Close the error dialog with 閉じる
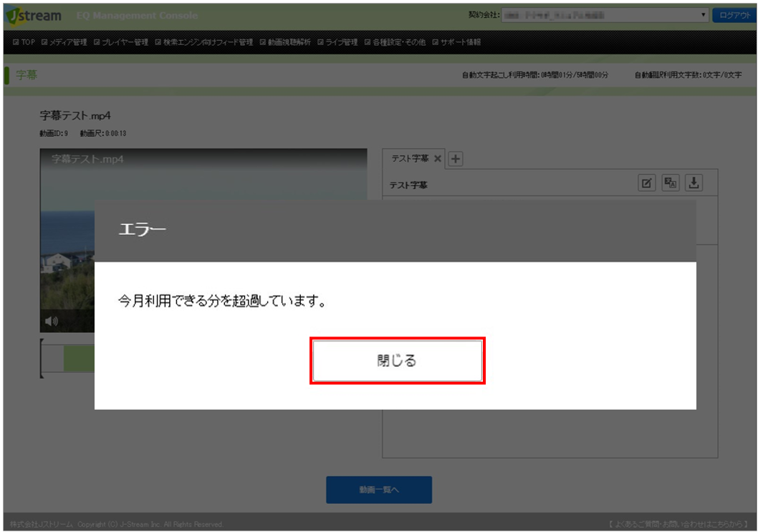The image size is (758, 532). [398, 361]
